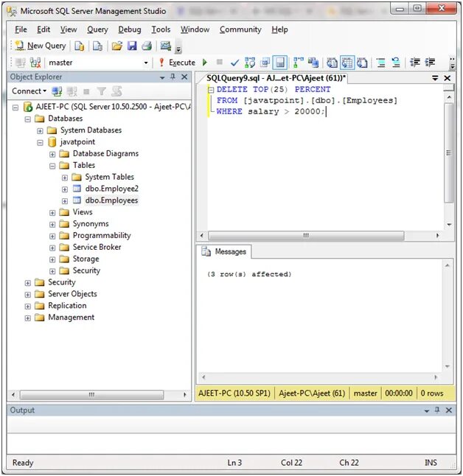Select the Management folder
This screenshot has height=476, width=463.
(x=71, y=318)
